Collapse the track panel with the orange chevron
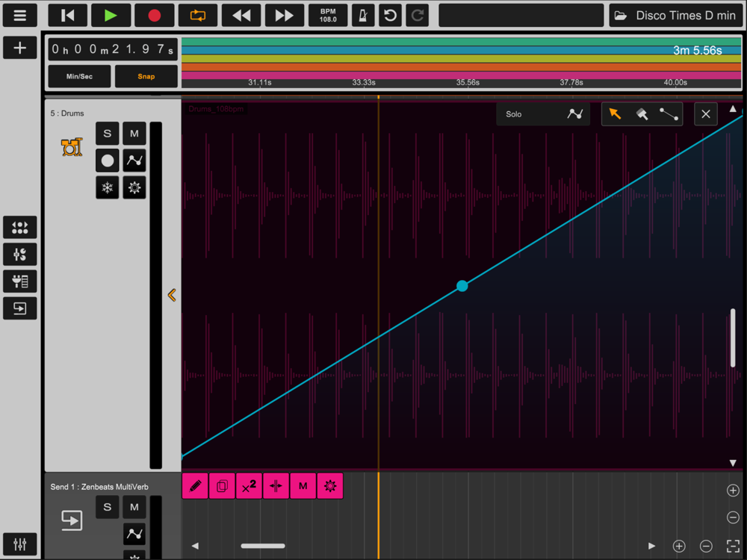747x560 pixels. coord(172,295)
